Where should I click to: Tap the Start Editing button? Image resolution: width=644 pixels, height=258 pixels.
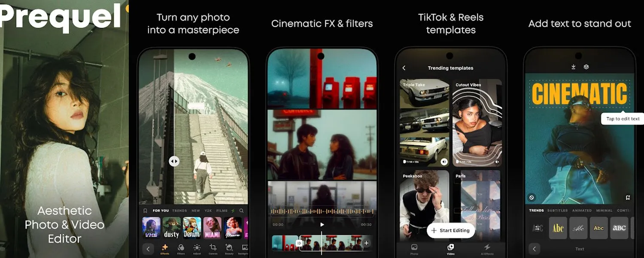pos(451,230)
